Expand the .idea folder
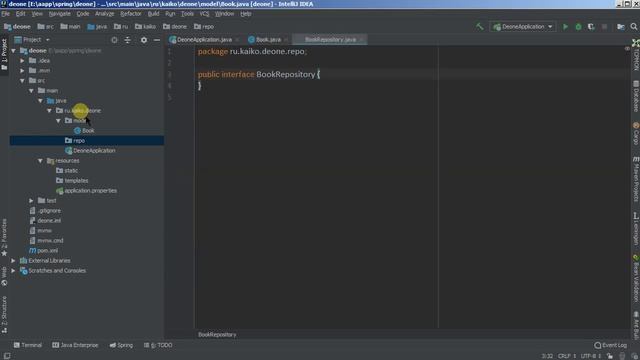 click(x=22, y=60)
